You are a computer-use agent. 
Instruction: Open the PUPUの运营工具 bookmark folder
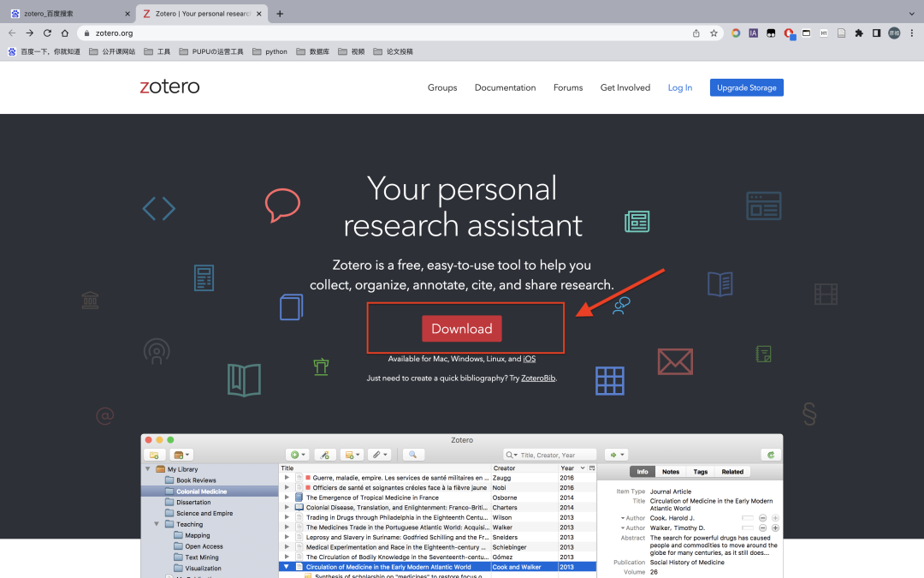coord(211,51)
